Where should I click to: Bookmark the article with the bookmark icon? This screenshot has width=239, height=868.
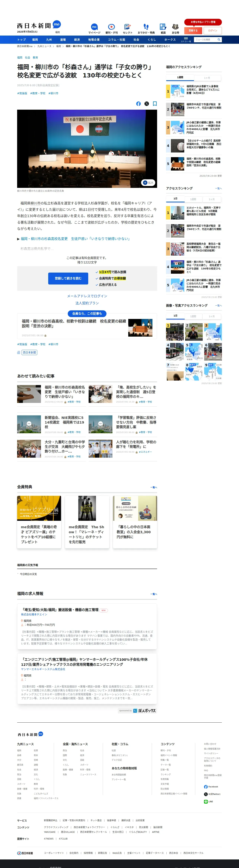click(155, 104)
